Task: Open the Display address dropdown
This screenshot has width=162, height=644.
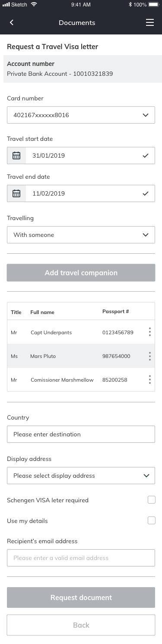Action: pos(81,476)
